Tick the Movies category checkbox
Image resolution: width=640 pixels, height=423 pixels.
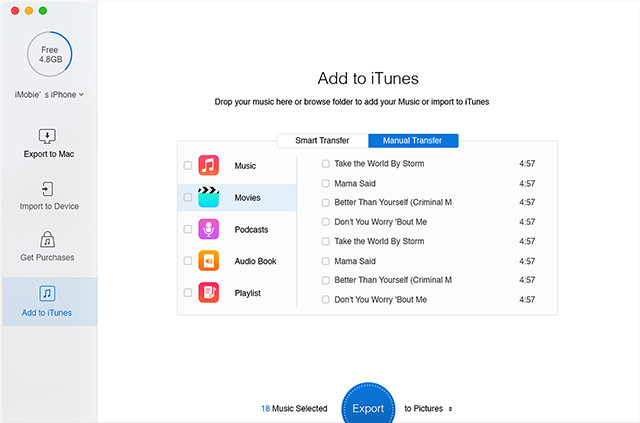pos(188,197)
